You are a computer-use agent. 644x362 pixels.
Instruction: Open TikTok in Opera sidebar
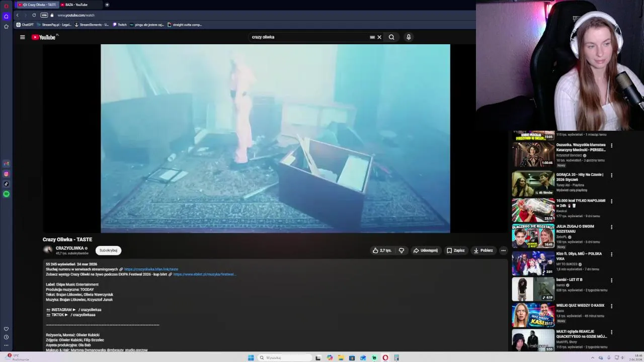tap(6, 184)
